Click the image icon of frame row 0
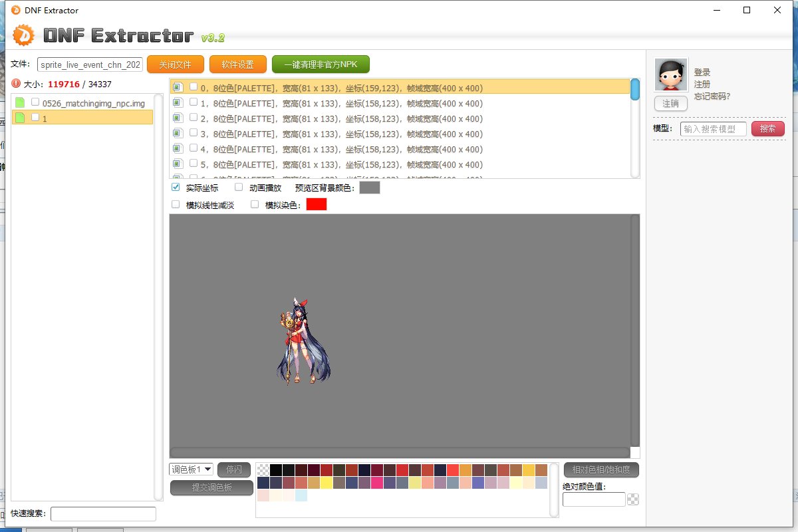 (x=178, y=87)
